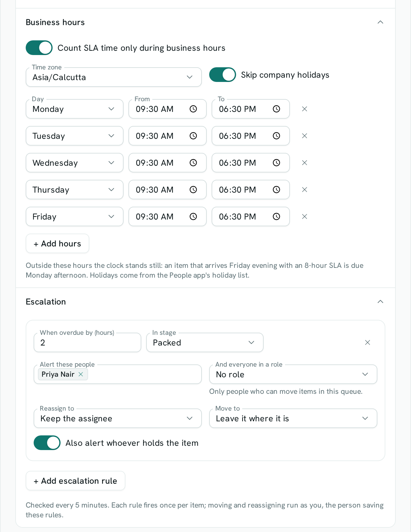The height and width of the screenshot is (532, 411).
Task: Focus the When overdue by hours field
Action: 87,342
